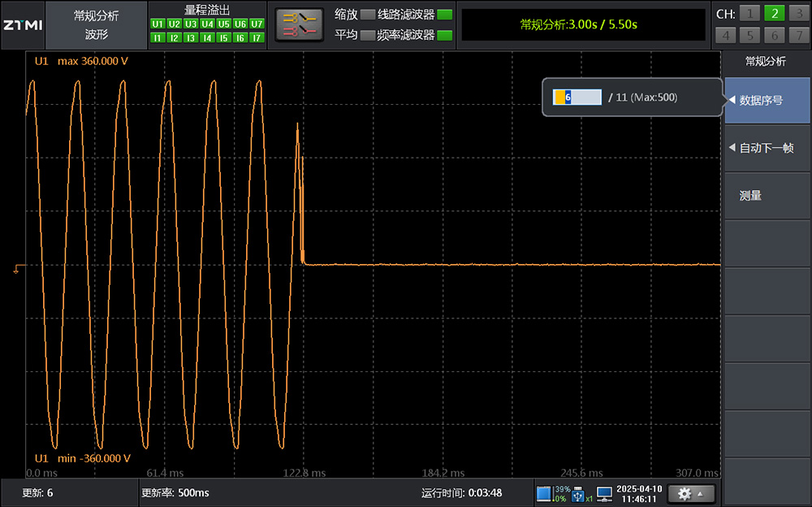
Task: Toggle the 线路滤波器 line filter
Action: 444,15
